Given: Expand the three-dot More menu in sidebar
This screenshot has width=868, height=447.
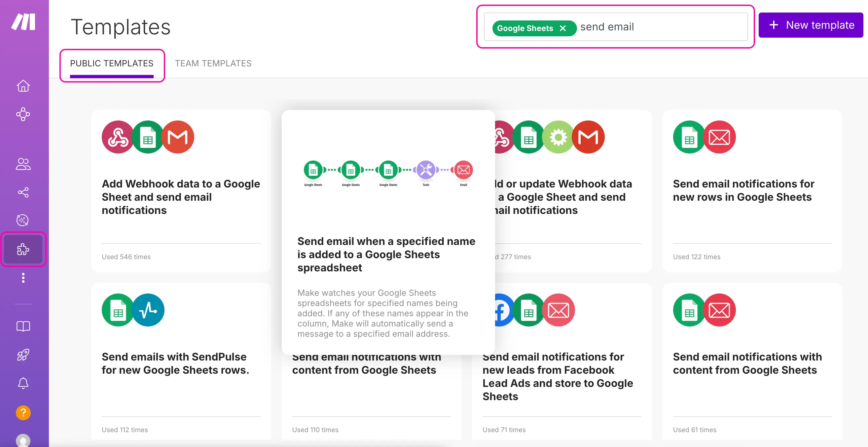Looking at the screenshot, I should (x=23, y=278).
